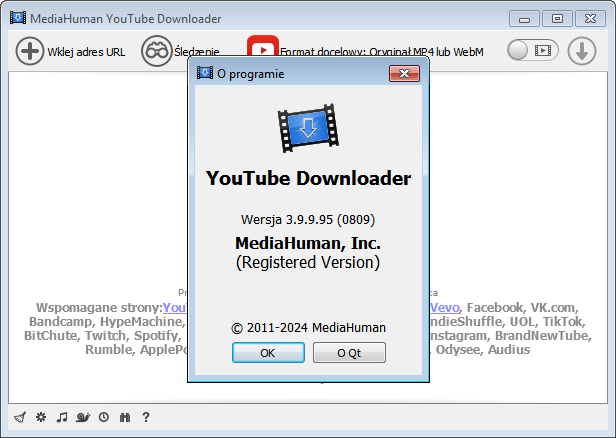Click the Format docelowy text selector
Viewport: 616px width, 438px height.
click(x=381, y=52)
